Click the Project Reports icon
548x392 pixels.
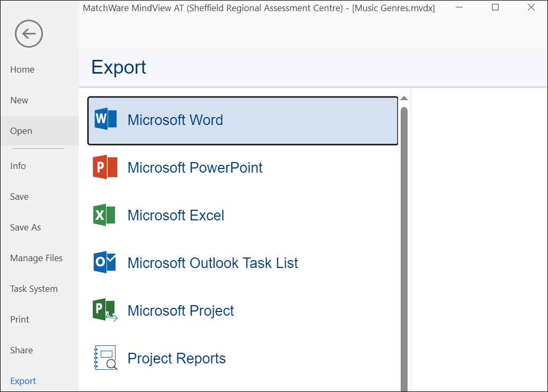[x=105, y=358]
